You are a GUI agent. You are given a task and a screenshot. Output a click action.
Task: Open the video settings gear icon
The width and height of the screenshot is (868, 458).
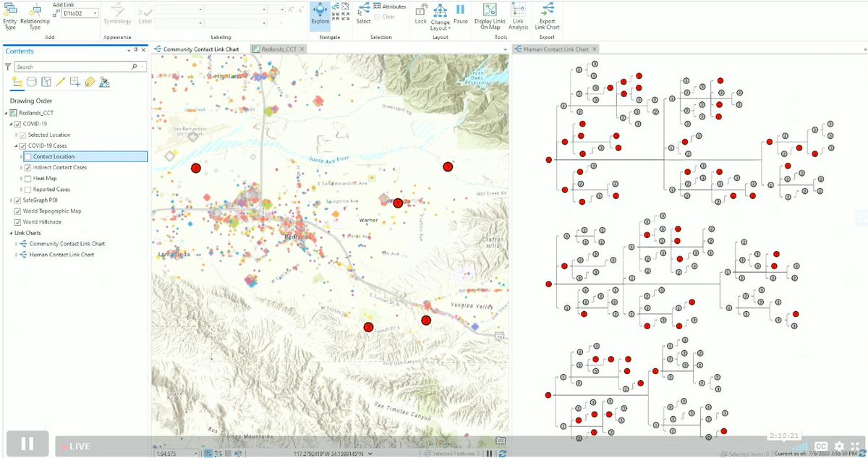[x=839, y=446]
